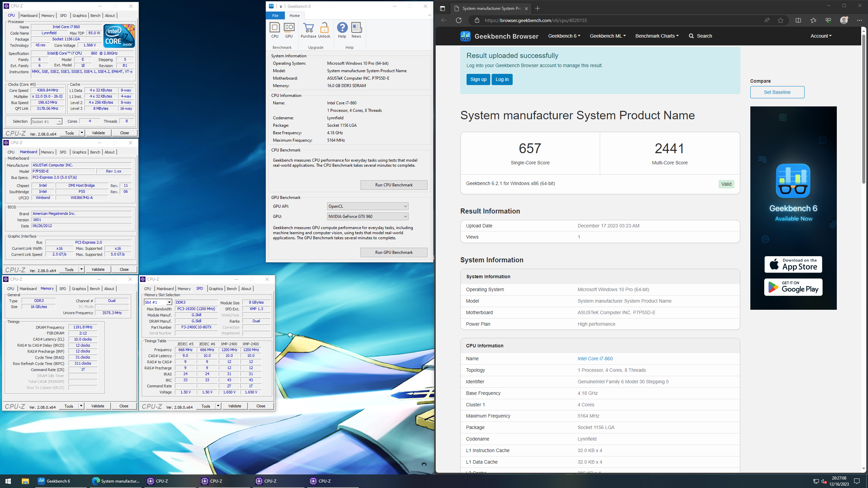Open the browser Favorites list

coord(813,20)
